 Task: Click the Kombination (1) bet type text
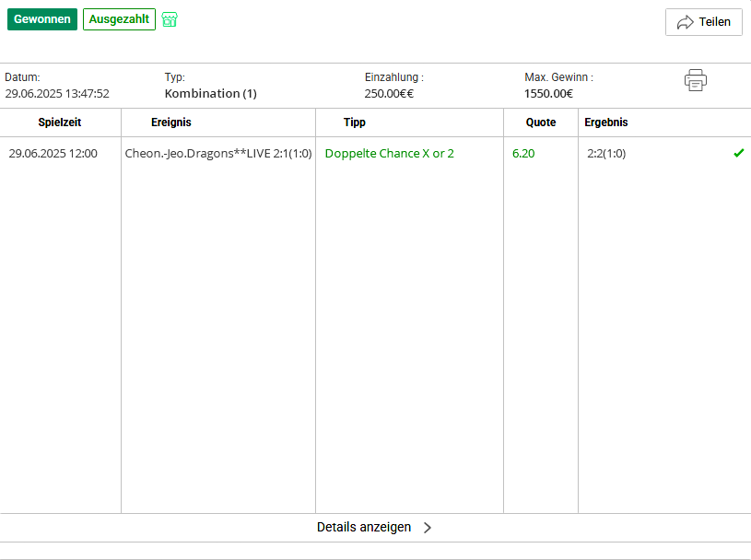point(211,93)
